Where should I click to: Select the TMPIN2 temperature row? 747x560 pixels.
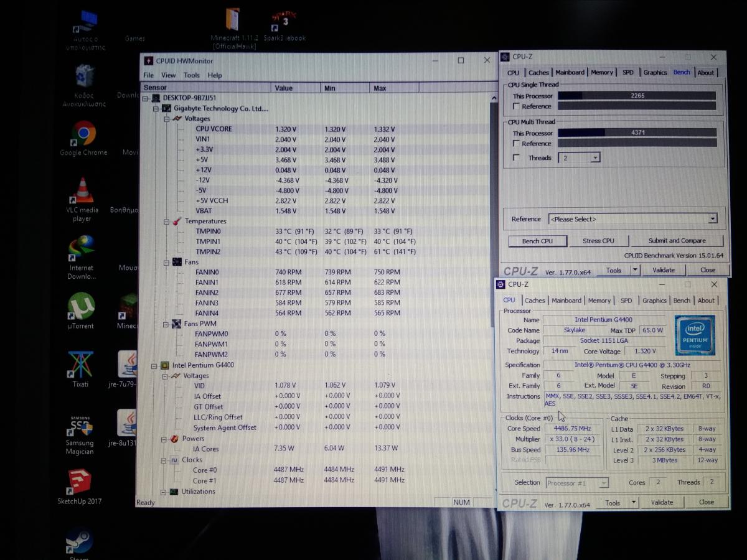tap(315, 251)
